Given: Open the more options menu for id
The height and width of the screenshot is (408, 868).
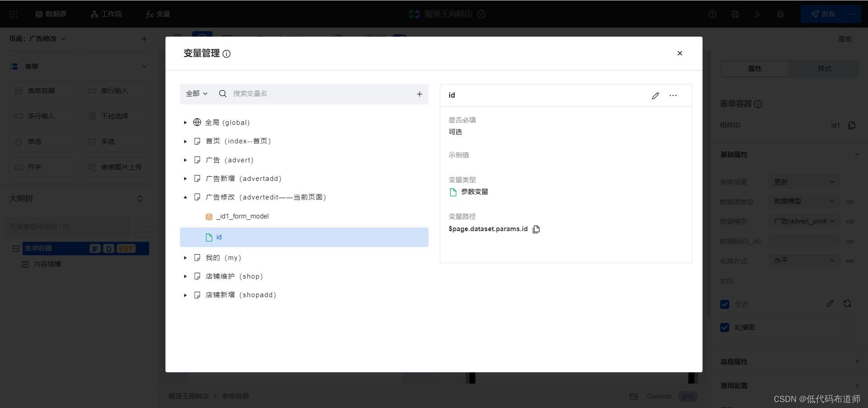Looking at the screenshot, I should coord(673,95).
